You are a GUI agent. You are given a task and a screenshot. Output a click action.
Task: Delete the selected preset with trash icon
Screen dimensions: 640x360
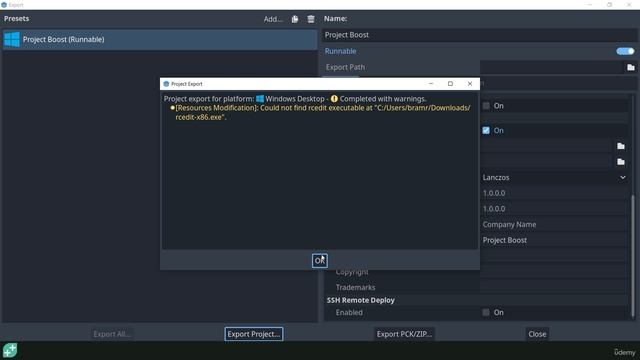pos(311,19)
